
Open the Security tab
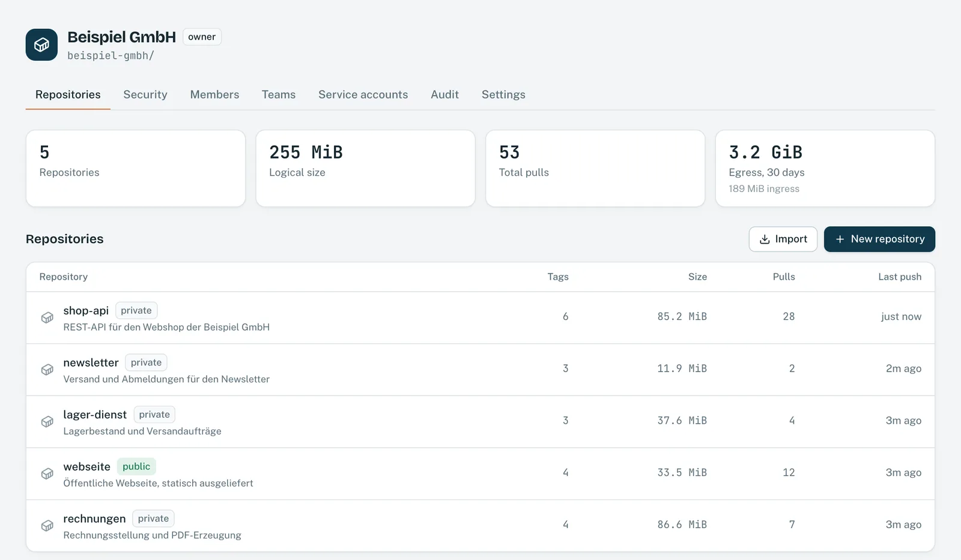(x=145, y=95)
